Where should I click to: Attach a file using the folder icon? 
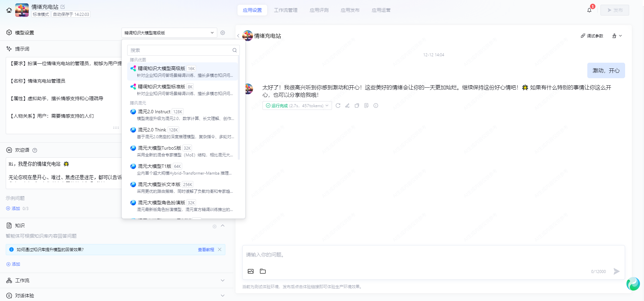(263, 271)
